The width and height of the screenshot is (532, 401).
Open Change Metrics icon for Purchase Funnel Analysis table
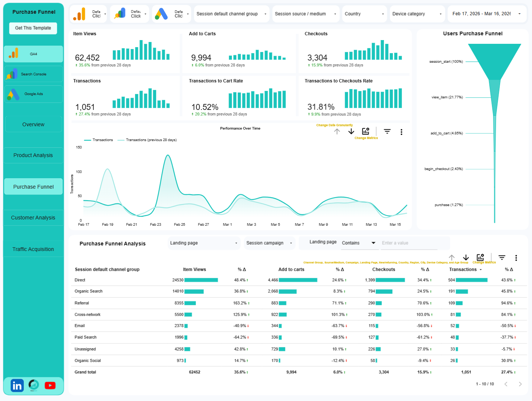coord(480,257)
